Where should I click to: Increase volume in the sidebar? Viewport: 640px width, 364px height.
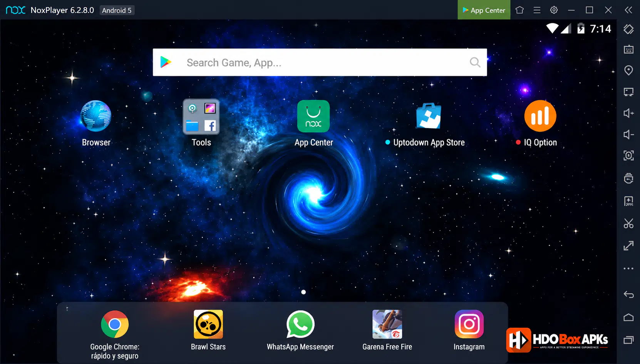click(x=628, y=113)
